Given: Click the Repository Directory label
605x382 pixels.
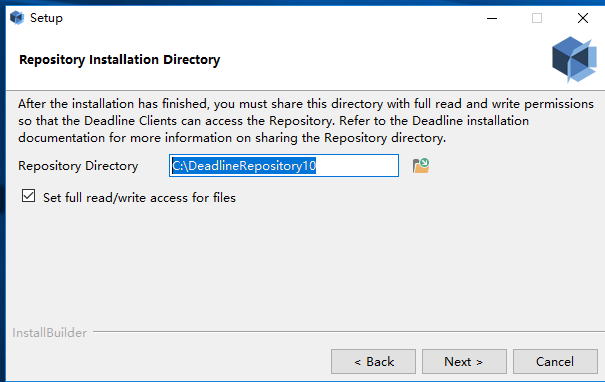Looking at the screenshot, I should click(78, 166).
